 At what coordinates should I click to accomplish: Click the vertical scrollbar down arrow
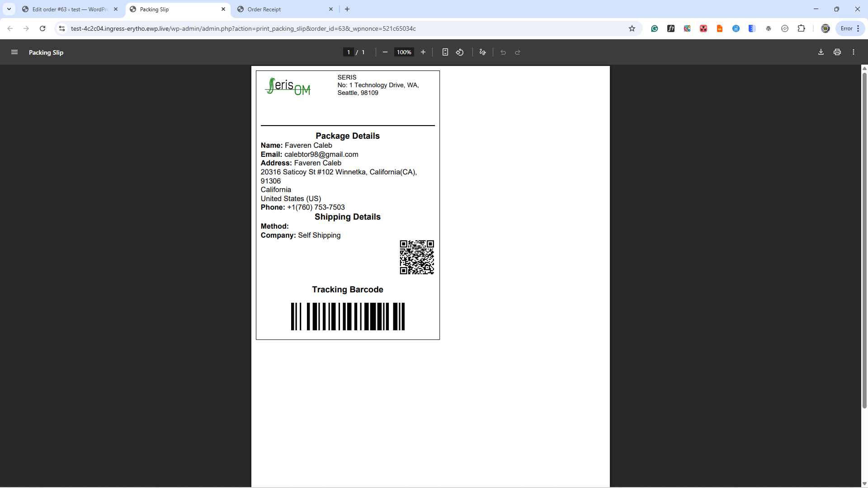click(x=864, y=483)
